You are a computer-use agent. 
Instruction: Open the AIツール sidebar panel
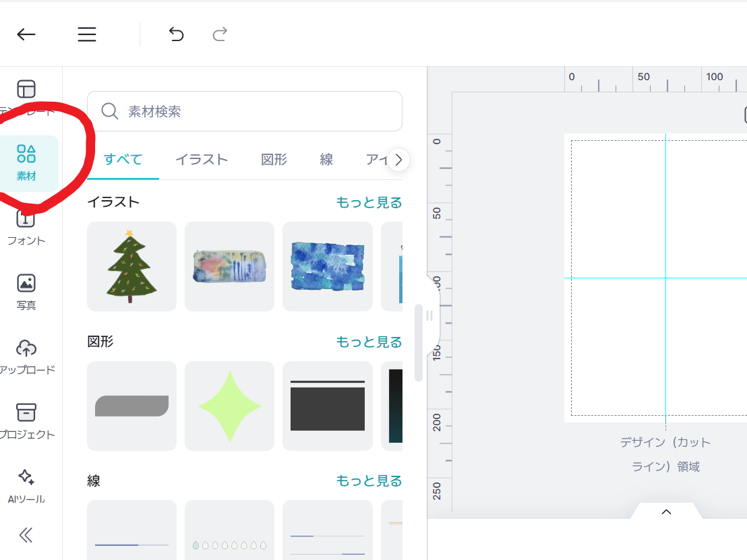26,486
